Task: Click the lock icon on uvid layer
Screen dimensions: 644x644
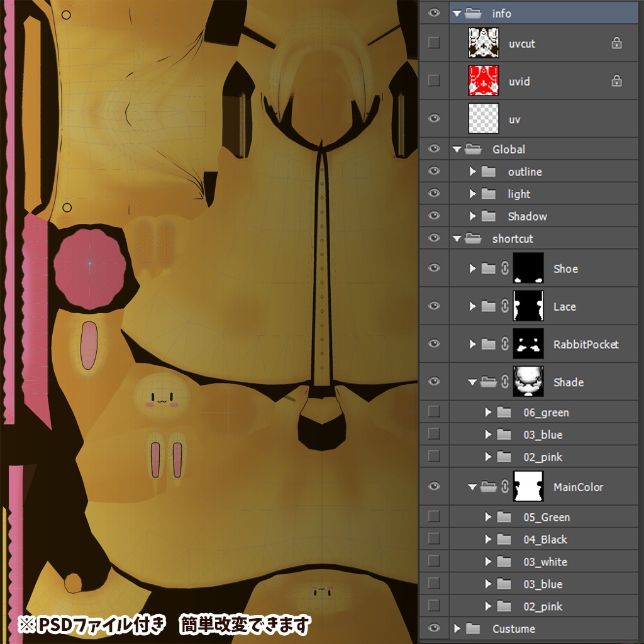Action: point(616,80)
